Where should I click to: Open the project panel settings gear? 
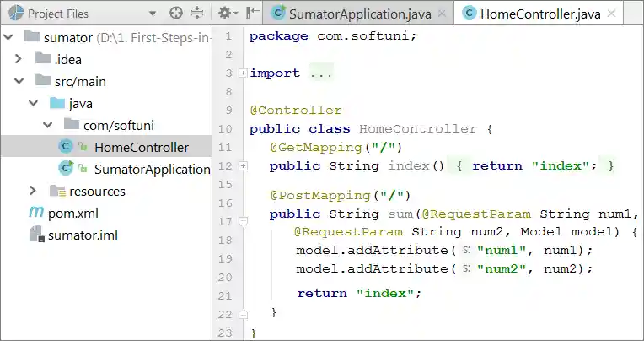click(x=223, y=13)
